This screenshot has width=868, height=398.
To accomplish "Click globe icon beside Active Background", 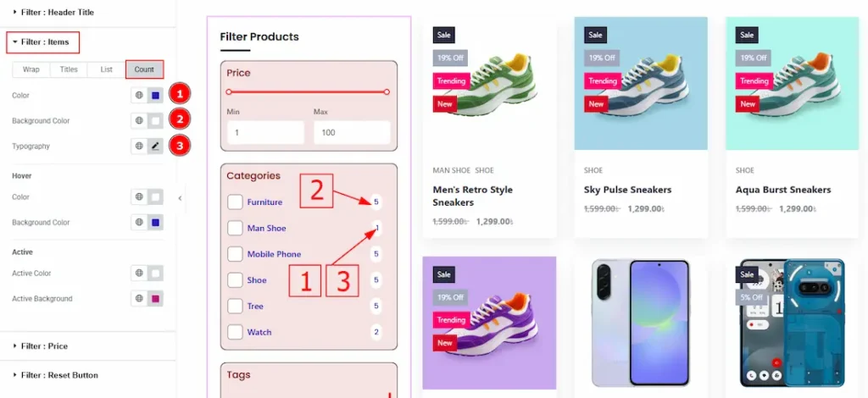I will click(139, 298).
